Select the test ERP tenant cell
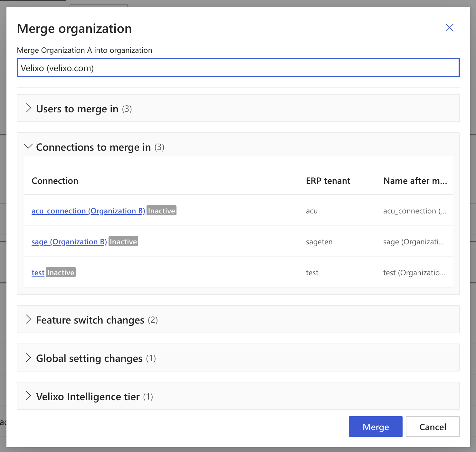Screen dimensions: 476x452 click(312, 273)
